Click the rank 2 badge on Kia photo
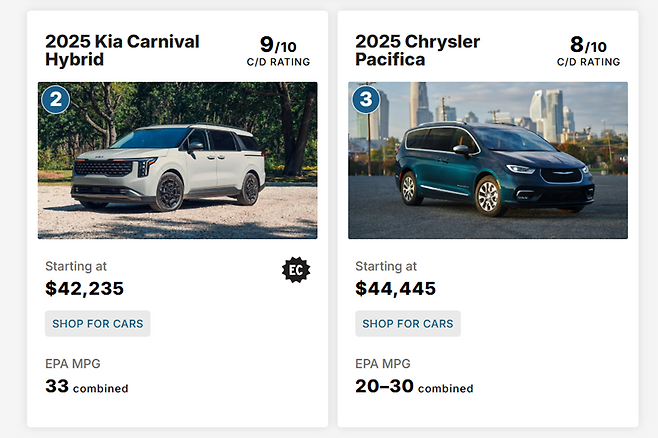 point(54,100)
